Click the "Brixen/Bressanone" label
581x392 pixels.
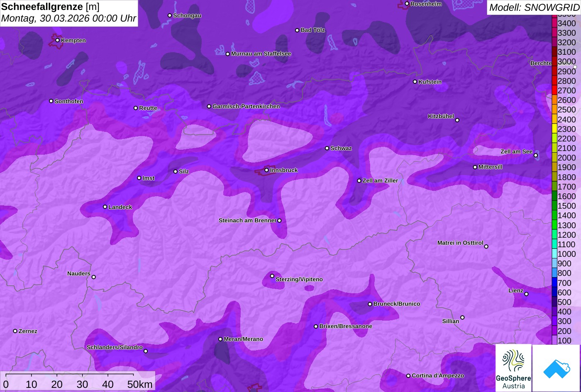pos(346,326)
